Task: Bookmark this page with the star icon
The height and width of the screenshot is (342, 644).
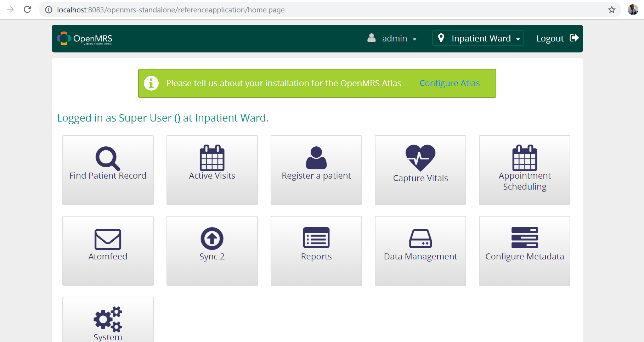Action: [611, 10]
